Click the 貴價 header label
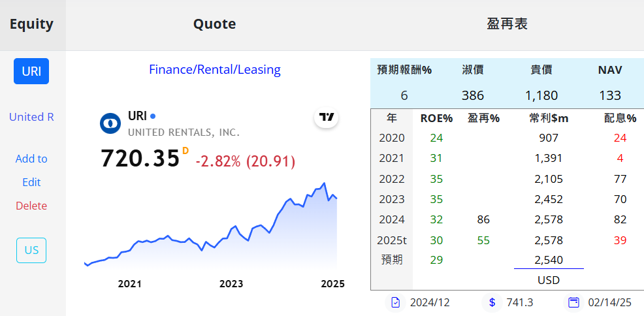644x316 pixels. pyautogui.click(x=541, y=70)
